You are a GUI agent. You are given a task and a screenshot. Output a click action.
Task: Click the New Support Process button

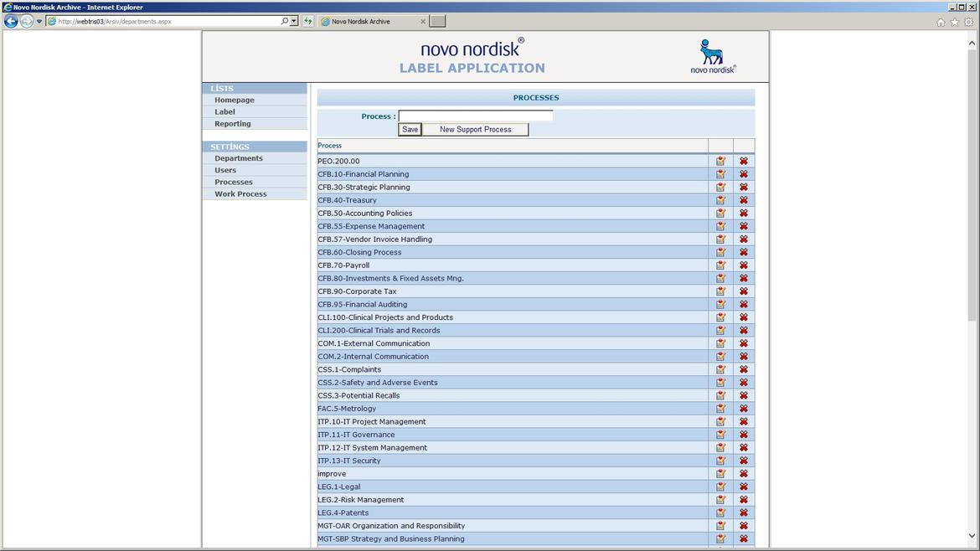click(x=476, y=129)
